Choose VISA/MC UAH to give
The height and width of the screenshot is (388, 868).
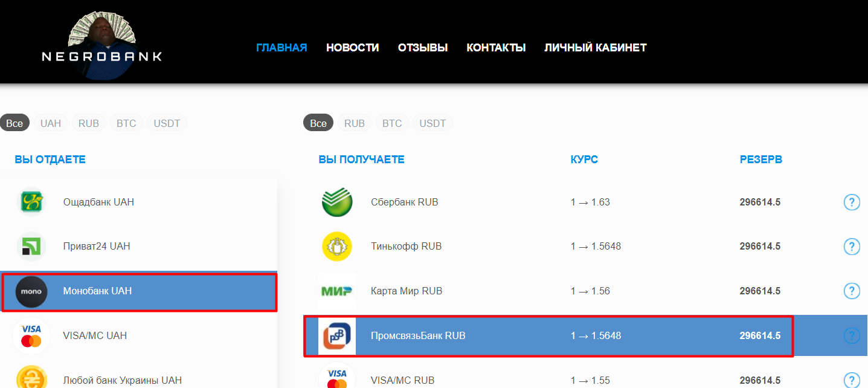tap(138, 336)
